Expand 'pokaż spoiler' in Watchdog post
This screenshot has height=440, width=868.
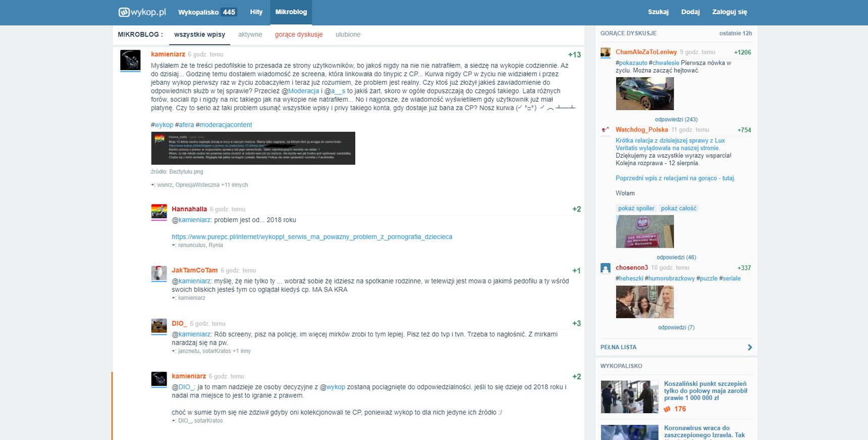click(x=636, y=209)
